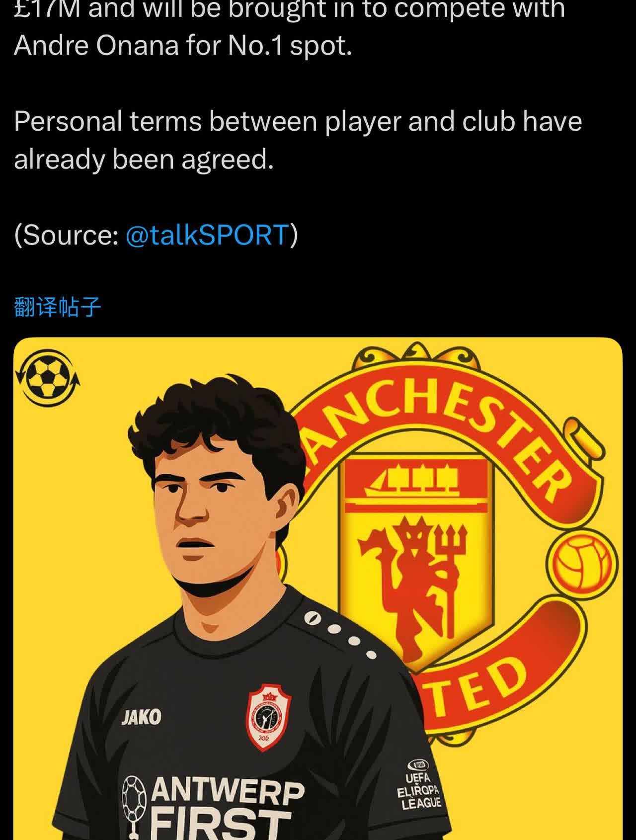Click the "(Source:" label text

pos(67,235)
